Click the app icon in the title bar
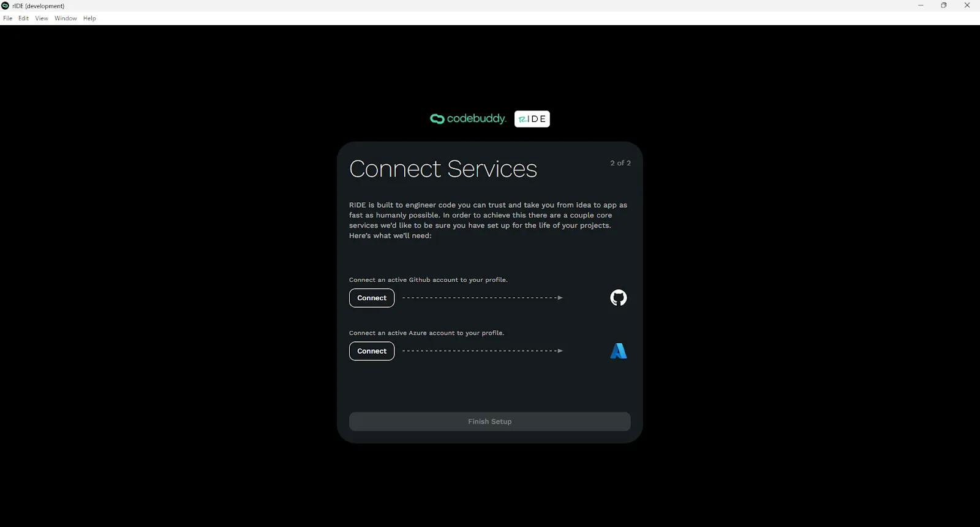This screenshot has height=527, width=980. coord(6,6)
